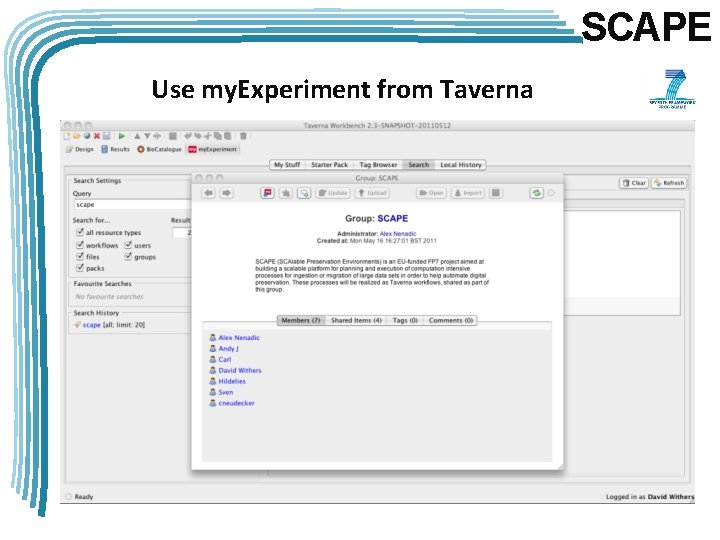Screen dimensions: 720x540
Task: Click the scape entry in Search History
Action: click(x=91, y=325)
